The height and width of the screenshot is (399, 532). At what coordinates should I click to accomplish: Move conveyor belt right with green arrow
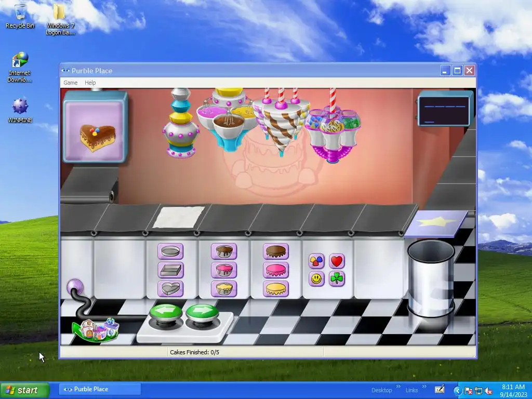[x=202, y=313]
